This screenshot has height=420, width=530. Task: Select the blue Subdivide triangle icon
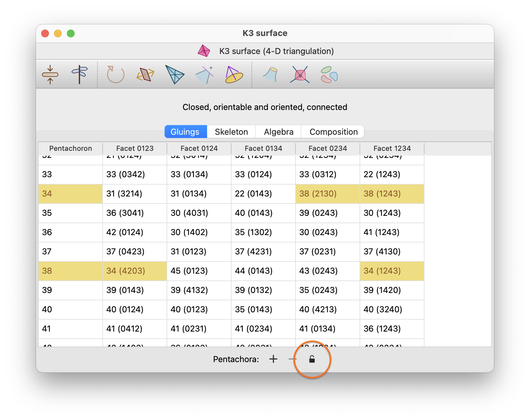(x=175, y=75)
